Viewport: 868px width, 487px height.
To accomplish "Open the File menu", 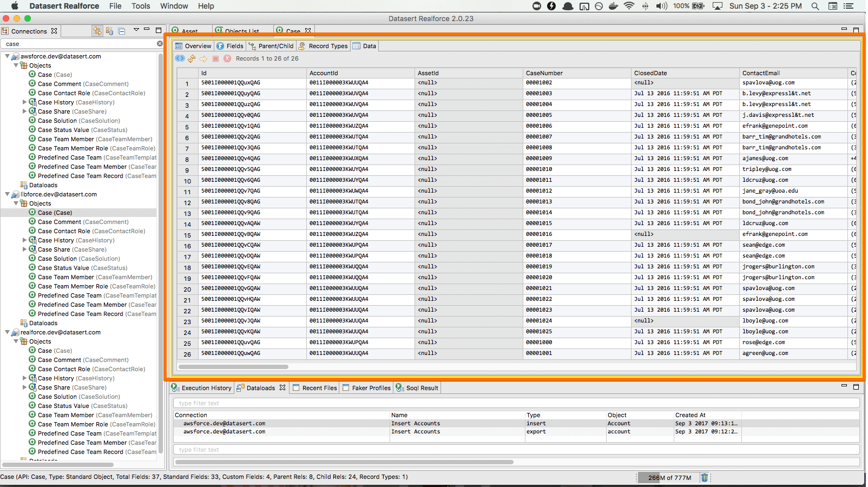I will pyautogui.click(x=115, y=6).
